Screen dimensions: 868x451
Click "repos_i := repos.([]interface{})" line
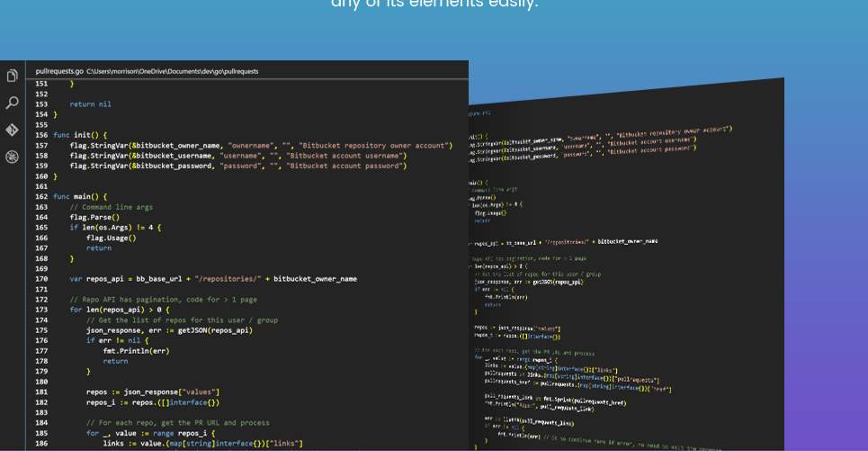click(x=153, y=402)
